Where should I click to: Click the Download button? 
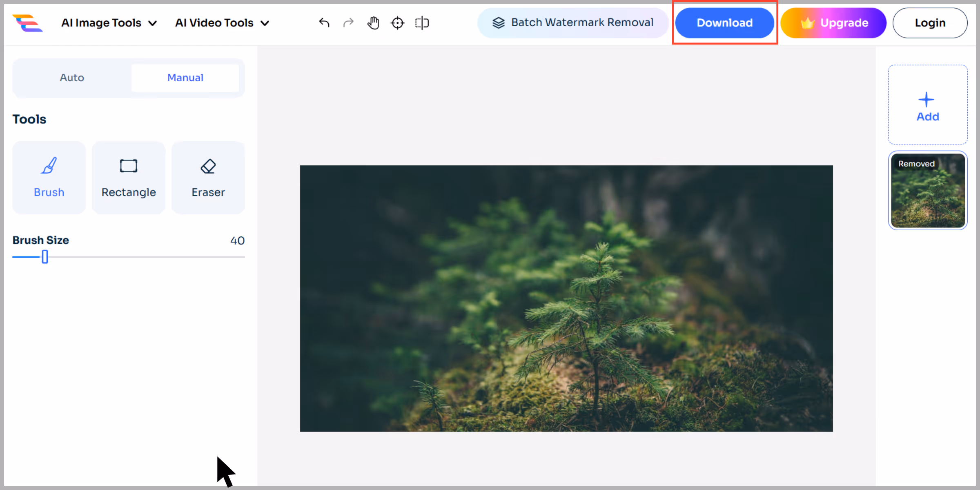click(725, 23)
